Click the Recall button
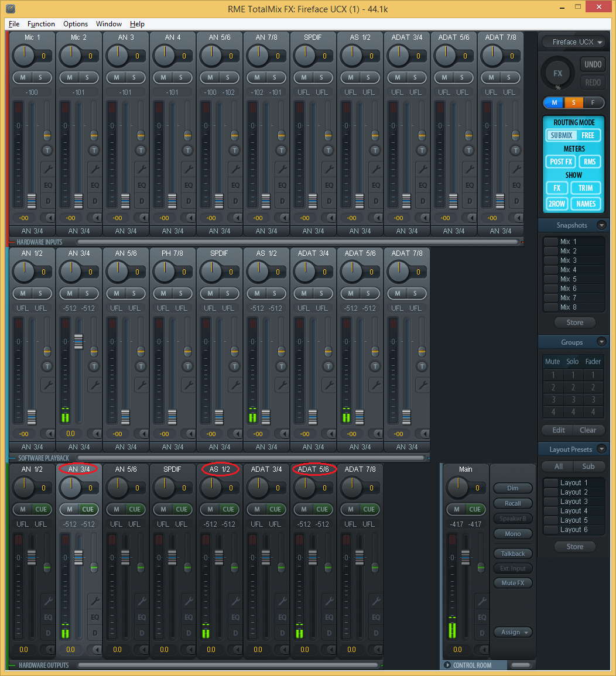 coord(512,503)
